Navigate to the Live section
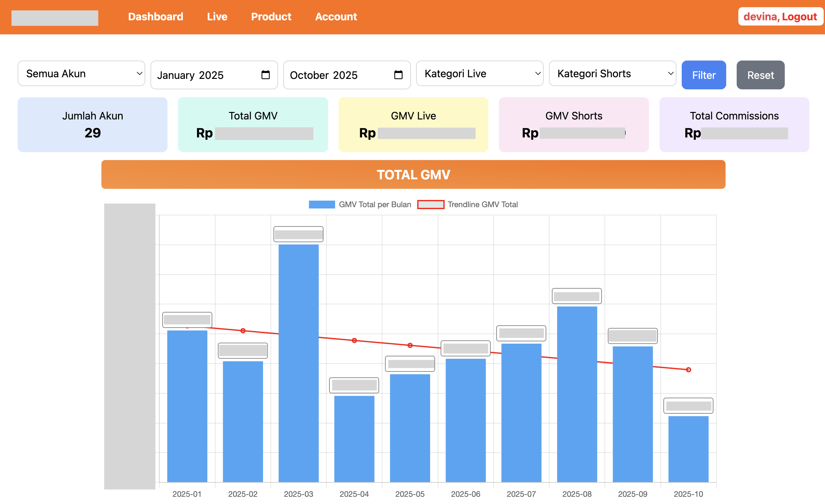825x504 pixels. click(217, 16)
